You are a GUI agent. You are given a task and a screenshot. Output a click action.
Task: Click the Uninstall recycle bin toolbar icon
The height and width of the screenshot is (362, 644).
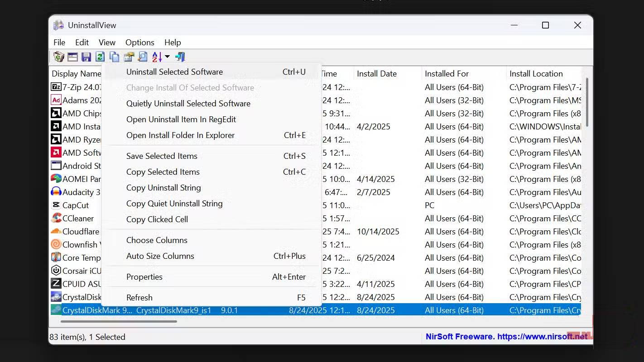(x=58, y=57)
